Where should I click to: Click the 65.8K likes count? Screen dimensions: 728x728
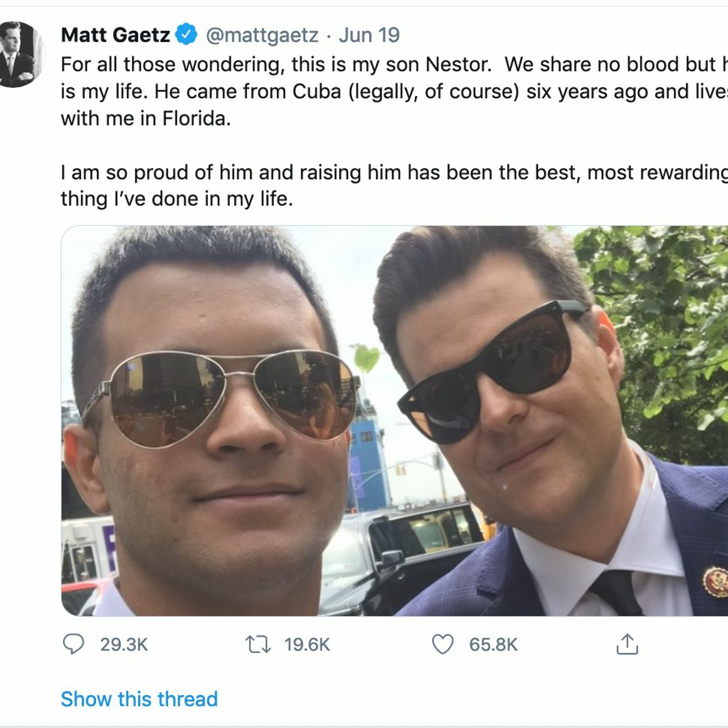click(493, 645)
